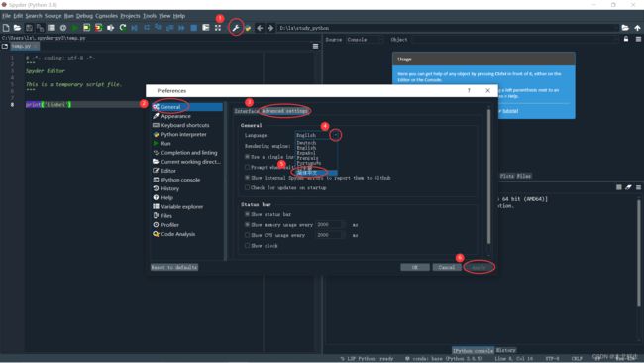Viewport: 644px width, 363px height.
Task: Go back with the left arrow
Action: [x=260, y=28]
